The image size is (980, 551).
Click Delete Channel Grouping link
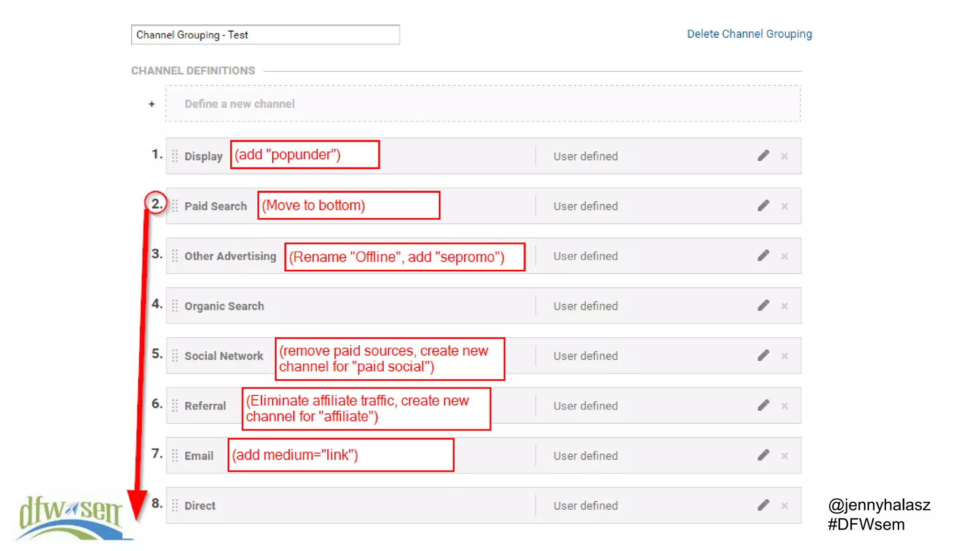point(749,34)
